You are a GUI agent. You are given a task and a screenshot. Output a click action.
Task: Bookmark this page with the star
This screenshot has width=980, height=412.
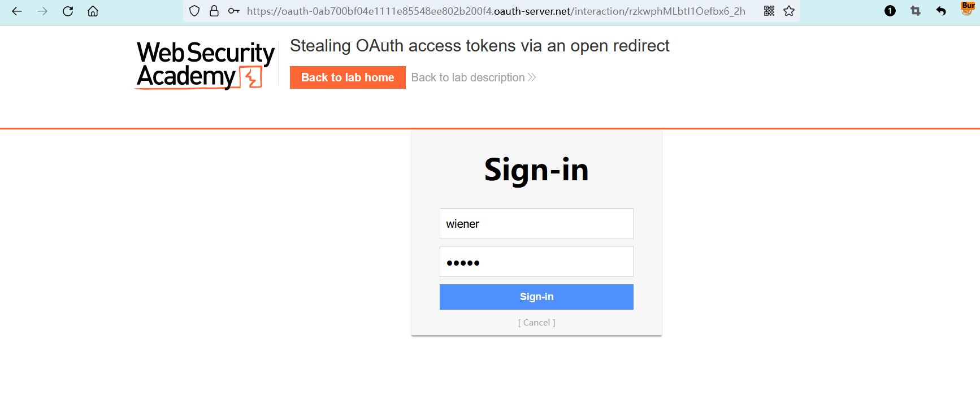tap(789, 11)
